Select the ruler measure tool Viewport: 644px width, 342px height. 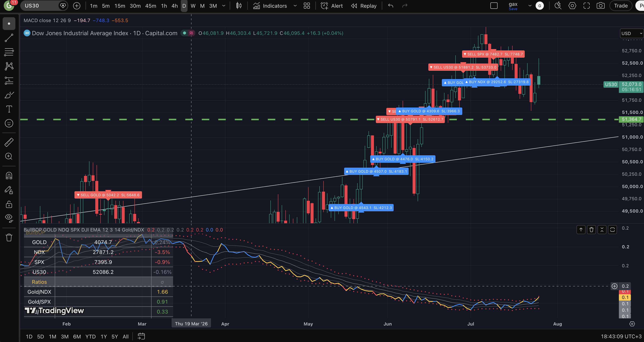click(9, 142)
